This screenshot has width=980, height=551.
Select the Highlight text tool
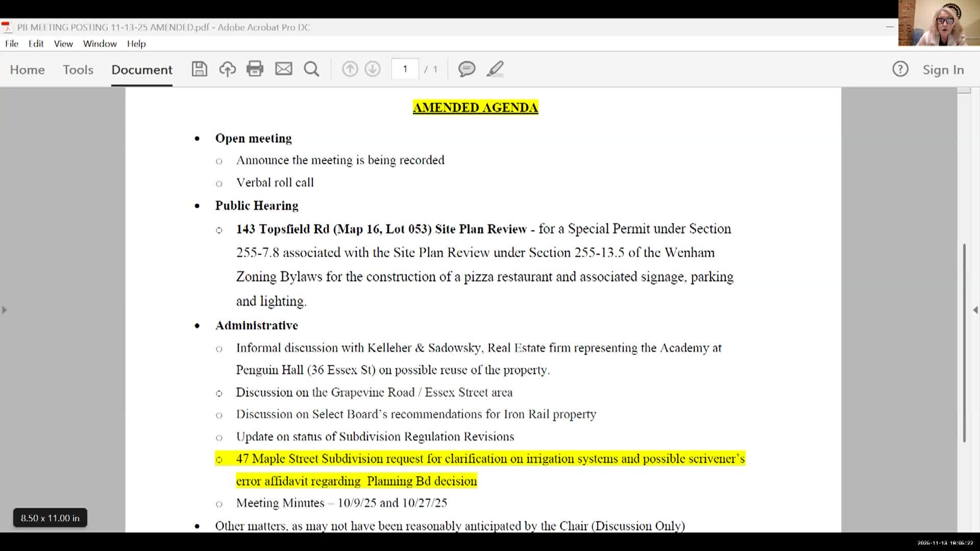(x=494, y=69)
